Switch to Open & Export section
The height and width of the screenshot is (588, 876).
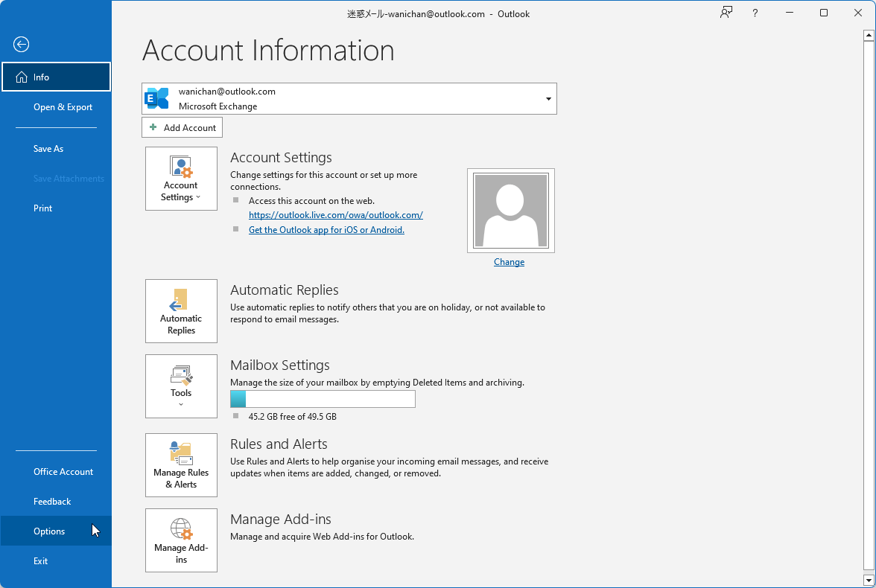[63, 106]
